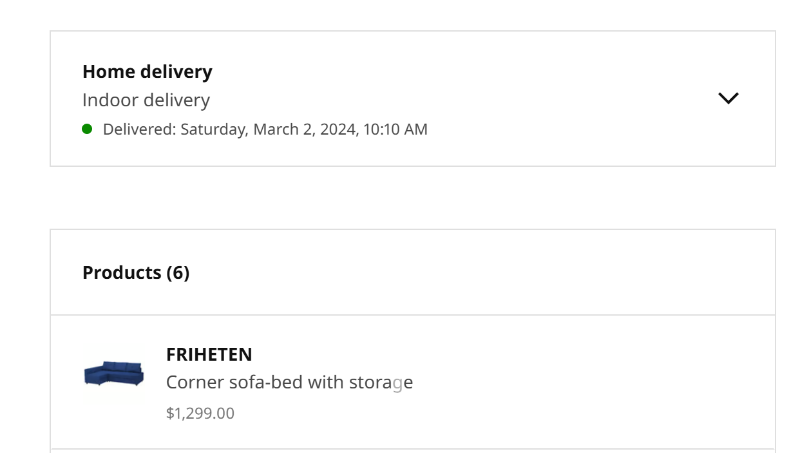Click the word Delivered in status line

[138, 129]
